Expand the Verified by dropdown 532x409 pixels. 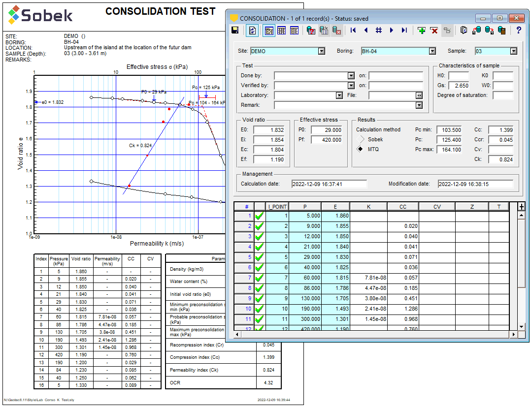point(351,86)
